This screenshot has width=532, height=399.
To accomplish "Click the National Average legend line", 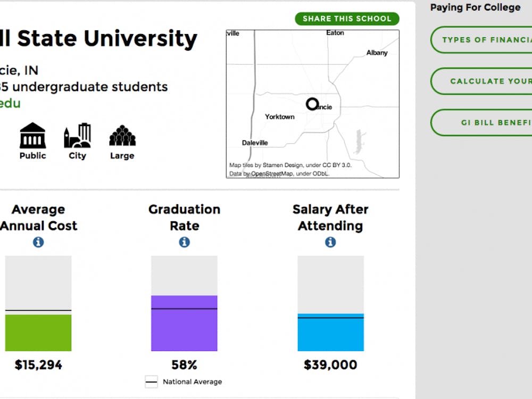I will (x=151, y=381).
